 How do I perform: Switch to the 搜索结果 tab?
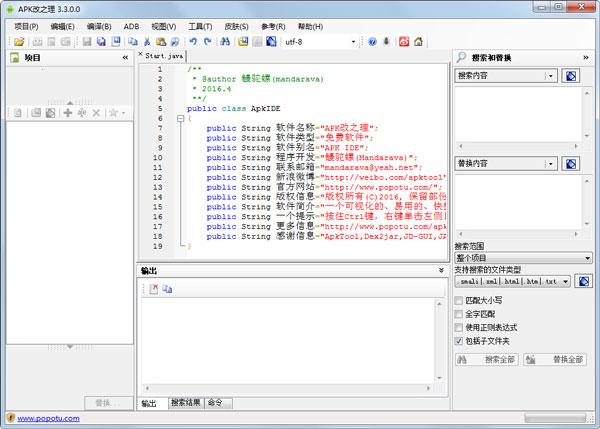click(186, 403)
